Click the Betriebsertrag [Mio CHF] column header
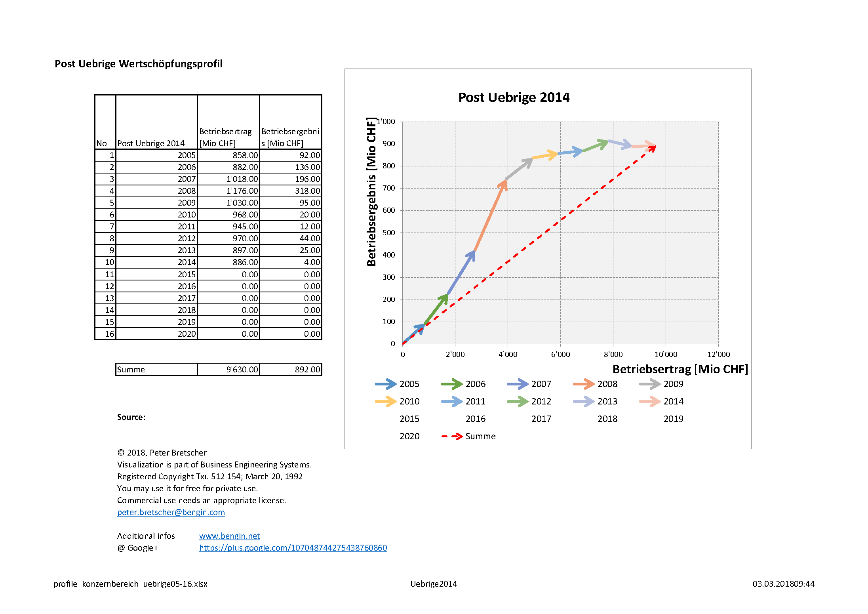 [x=228, y=122]
